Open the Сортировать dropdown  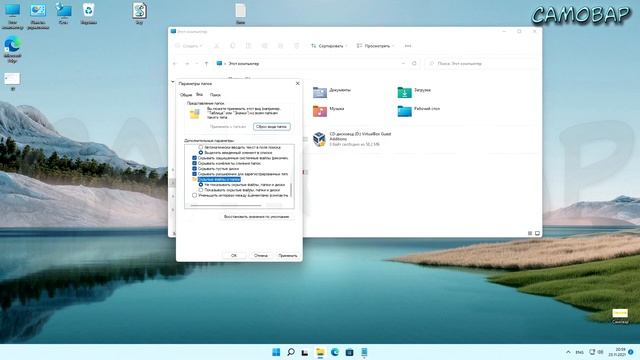click(329, 46)
